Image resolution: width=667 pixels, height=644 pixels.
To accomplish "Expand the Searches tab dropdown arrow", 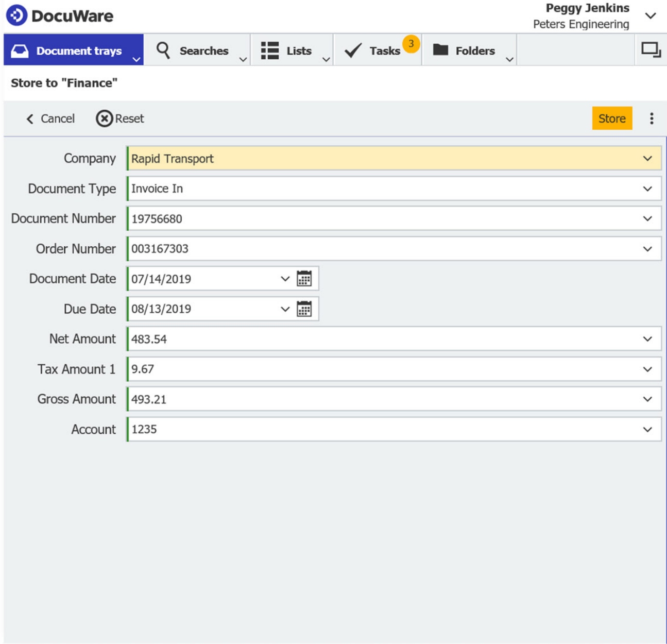I will [243, 59].
